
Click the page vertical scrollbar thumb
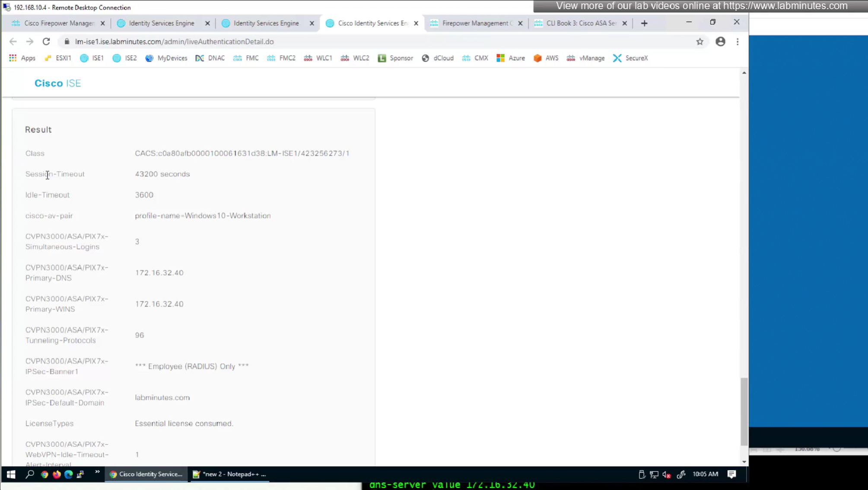click(x=744, y=411)
